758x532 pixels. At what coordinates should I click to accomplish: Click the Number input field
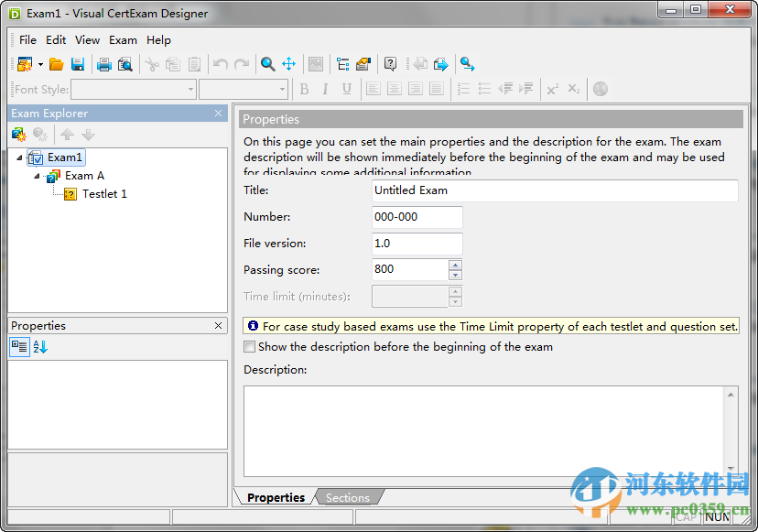(417, 217)
